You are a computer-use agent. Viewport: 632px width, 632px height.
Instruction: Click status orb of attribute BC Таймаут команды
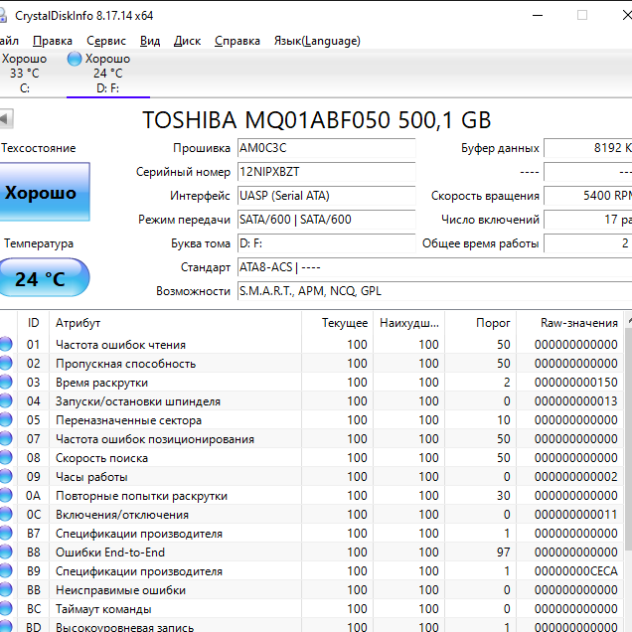[6, 608]
